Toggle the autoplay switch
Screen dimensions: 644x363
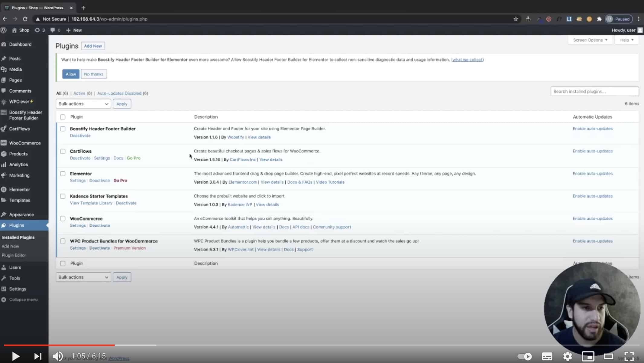click(525, 356)
